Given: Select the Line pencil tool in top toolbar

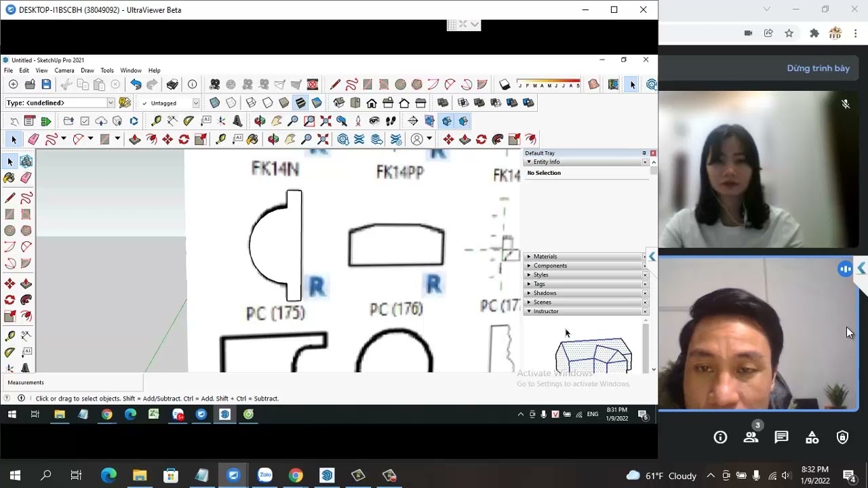Looking at the screenshot, I should [335, 85].
